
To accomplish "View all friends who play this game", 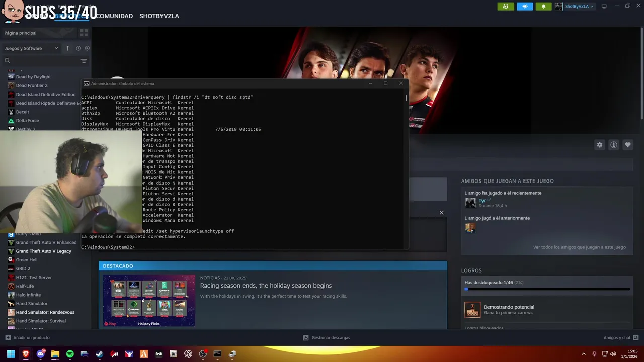I will coord(580,247).
